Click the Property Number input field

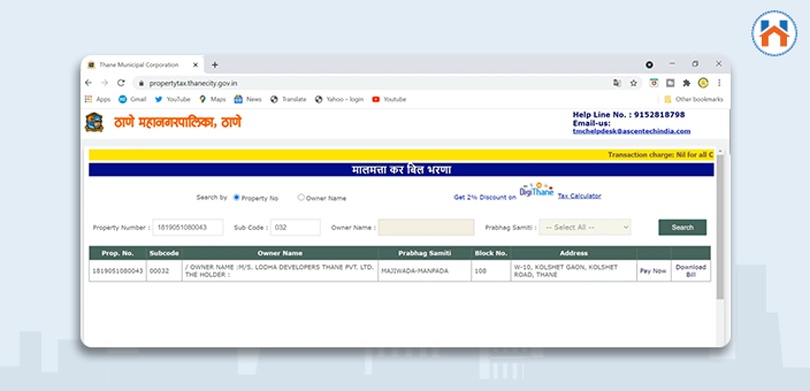(188, 227)
